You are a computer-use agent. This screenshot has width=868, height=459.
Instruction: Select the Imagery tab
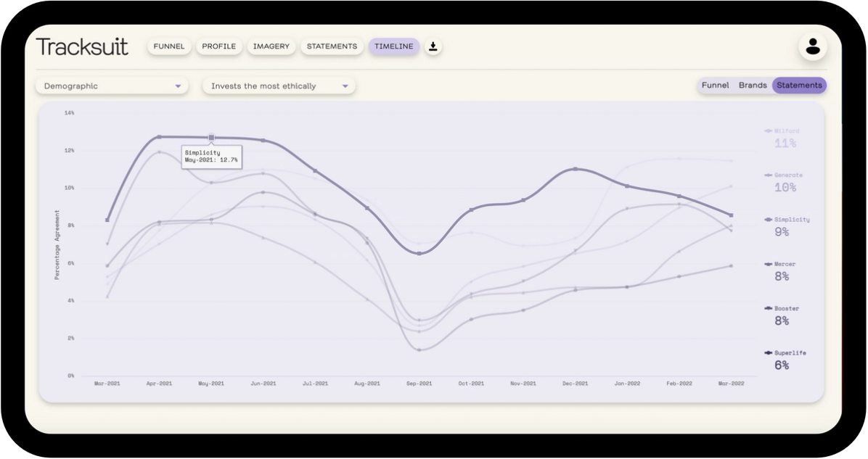271,46
